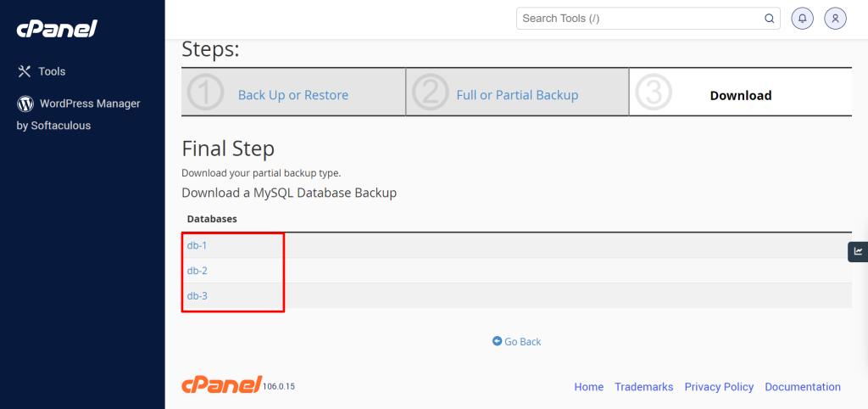The height and width of the screenshot is (409, 868).
Task: Download the db-2 database backup
Action: tap(197, 271)
